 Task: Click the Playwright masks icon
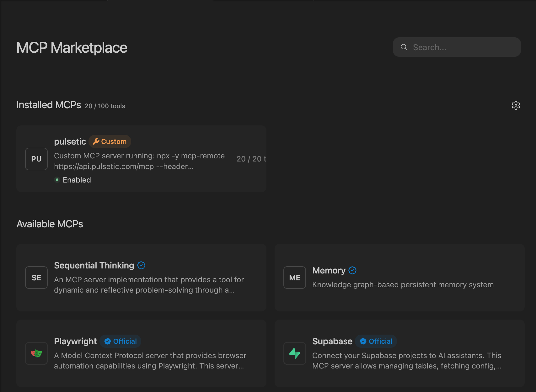click(x=36, y=353)
